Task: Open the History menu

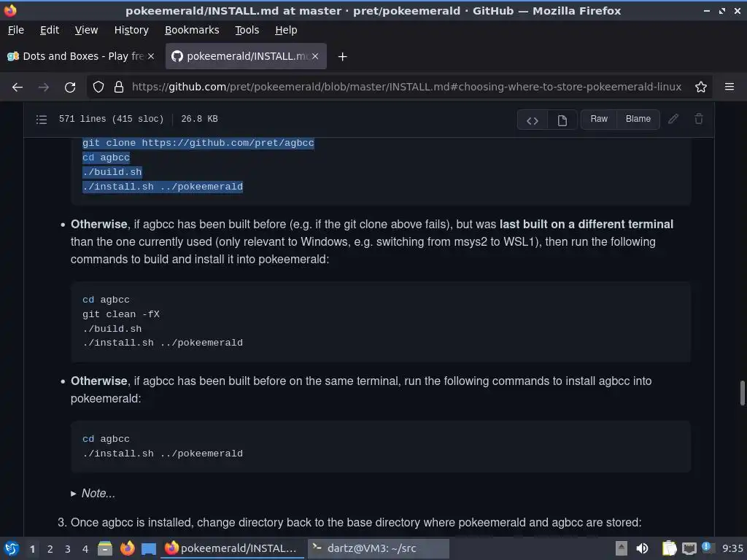Action: [131, 30]
